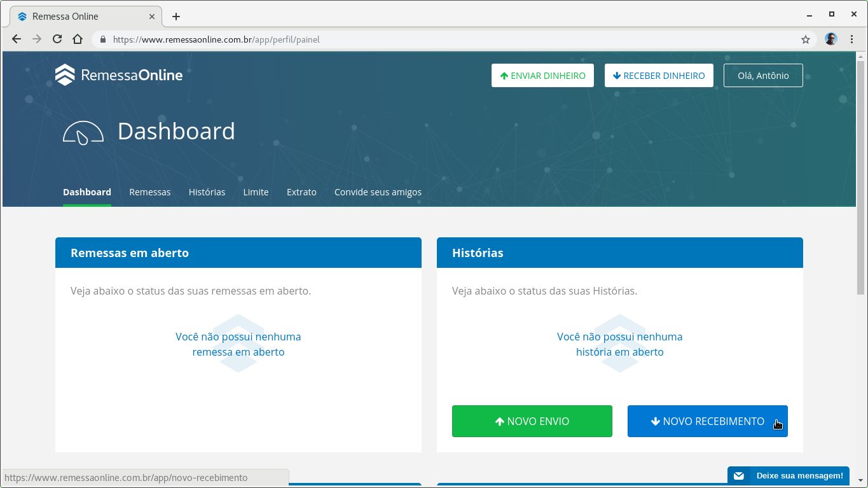Open a new browser tab
This screenshot has width=868, height=488.
pos(176,17)
